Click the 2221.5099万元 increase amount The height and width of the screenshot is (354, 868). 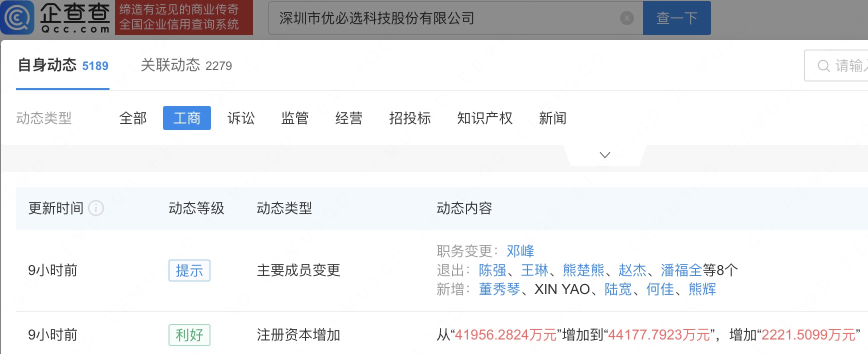[x=808, y=334]
